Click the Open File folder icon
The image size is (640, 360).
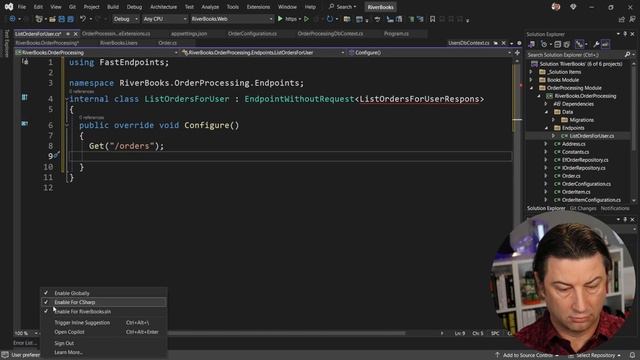click(x=52, y=19)
